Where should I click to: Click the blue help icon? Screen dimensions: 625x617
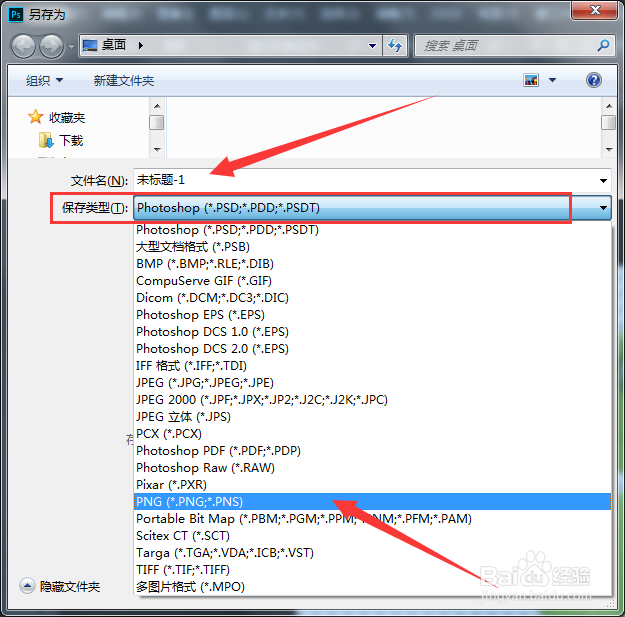pos(594,80)
